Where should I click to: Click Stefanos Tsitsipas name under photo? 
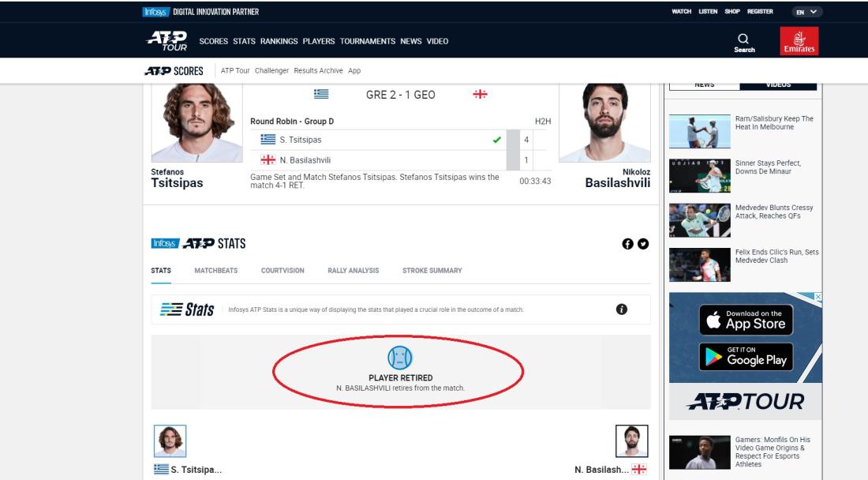pos(177,178)
